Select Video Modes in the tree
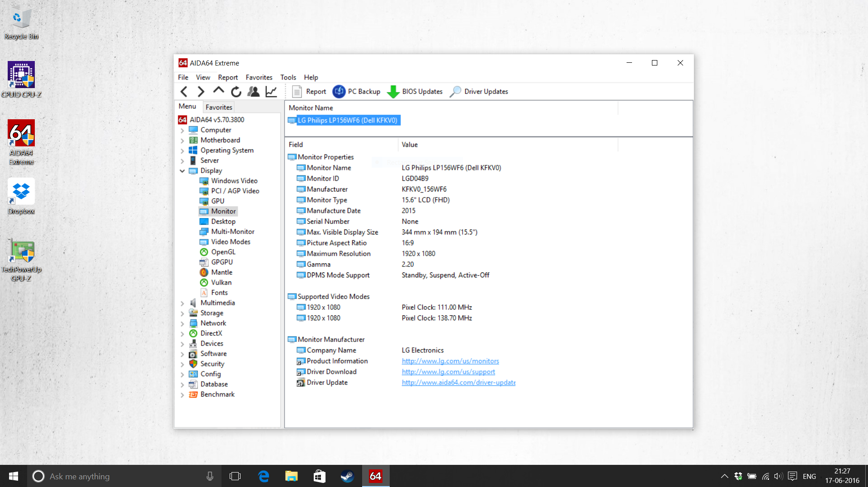The width and height of the screenshot is (868, 487). (231, 242)
